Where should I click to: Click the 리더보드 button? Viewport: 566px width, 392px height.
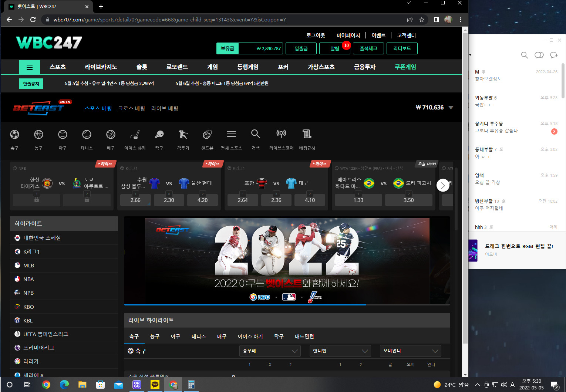(x=402, y=48)
